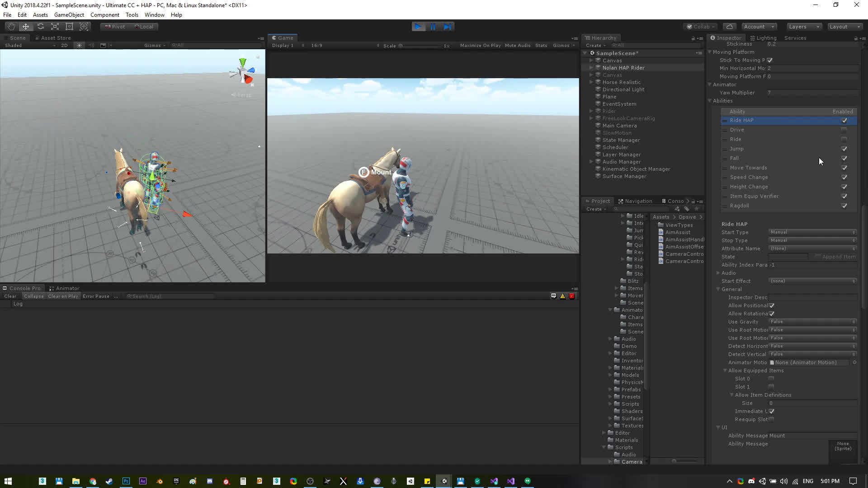
Task: Select the Move tool
Action: (x=26, y=27)
